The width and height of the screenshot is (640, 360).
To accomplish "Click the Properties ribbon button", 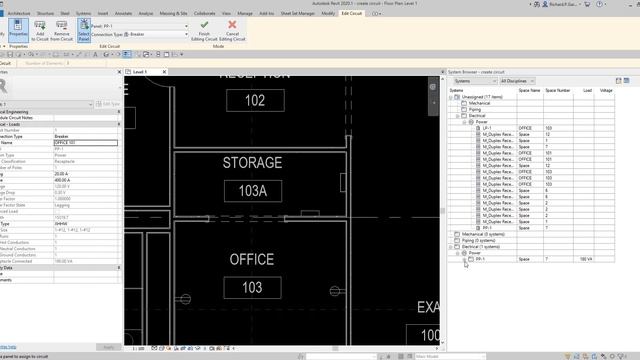I will (18, 30).
